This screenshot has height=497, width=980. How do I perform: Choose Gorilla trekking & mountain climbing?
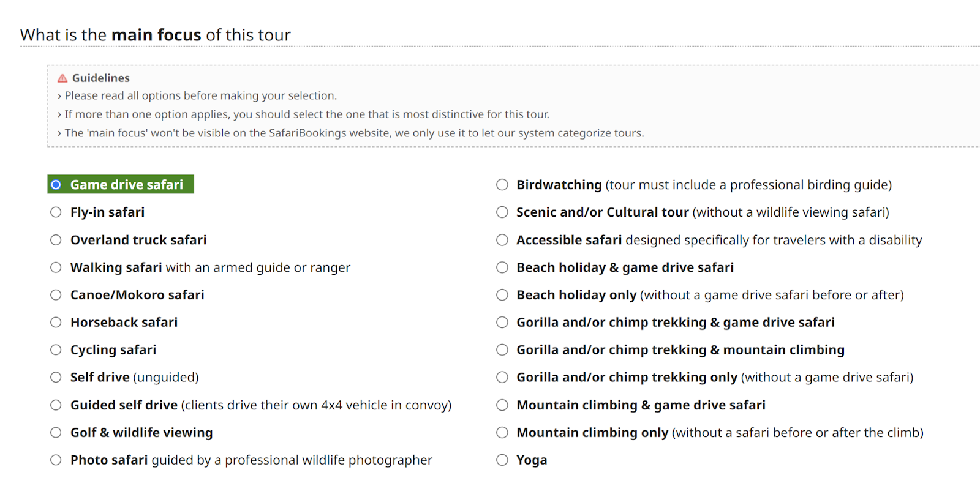tap(502, 350)
